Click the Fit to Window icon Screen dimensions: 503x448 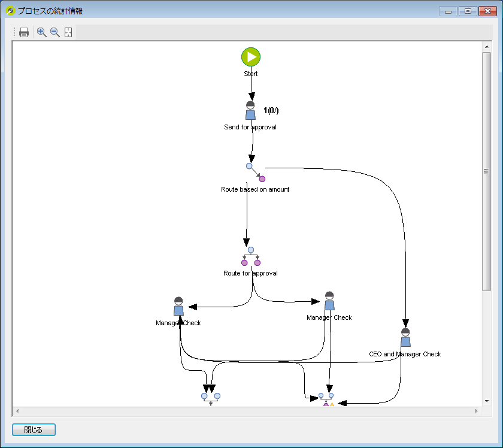click(68, 32)
